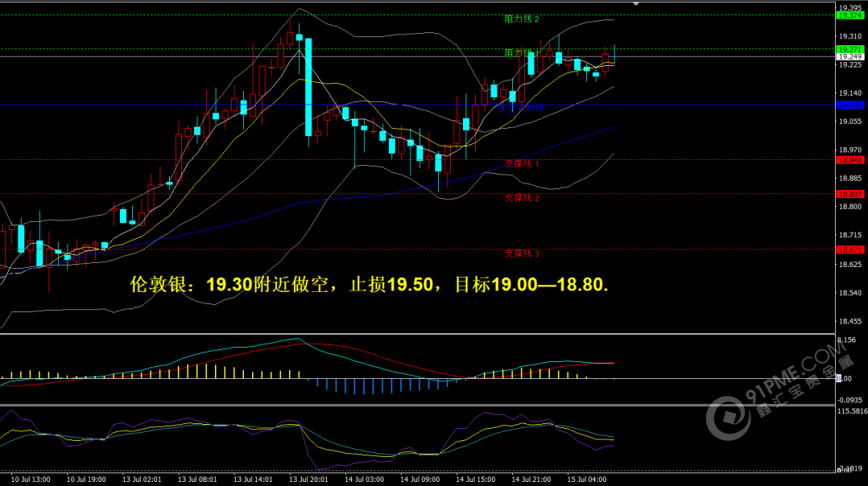Click the 18.885 price scale value

coord(850,178)
